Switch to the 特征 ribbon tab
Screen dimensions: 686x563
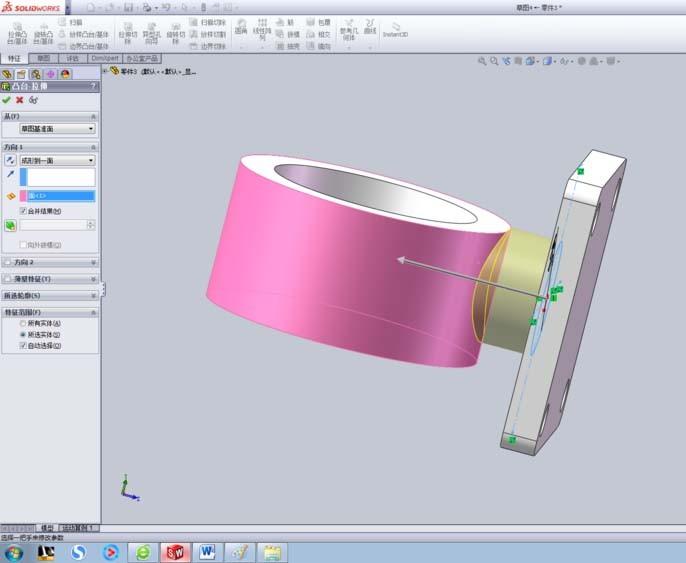(14, 58)
